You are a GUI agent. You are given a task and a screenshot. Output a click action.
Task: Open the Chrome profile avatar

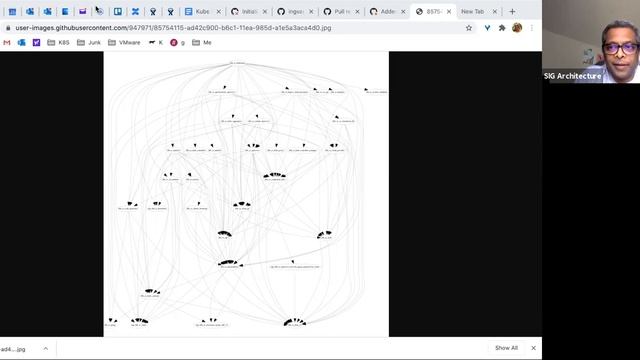(517, 28)
